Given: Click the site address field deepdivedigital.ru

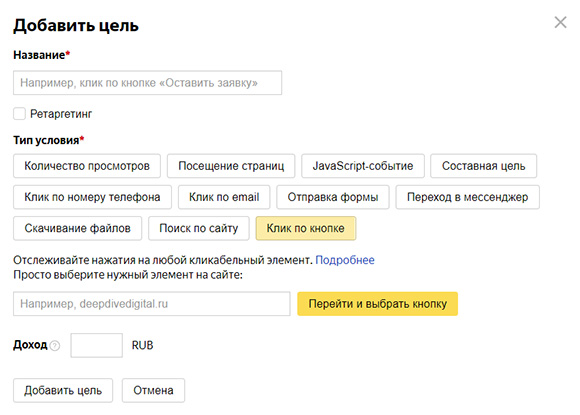Looking at the screenshot, I should click(x=152, y=304).
